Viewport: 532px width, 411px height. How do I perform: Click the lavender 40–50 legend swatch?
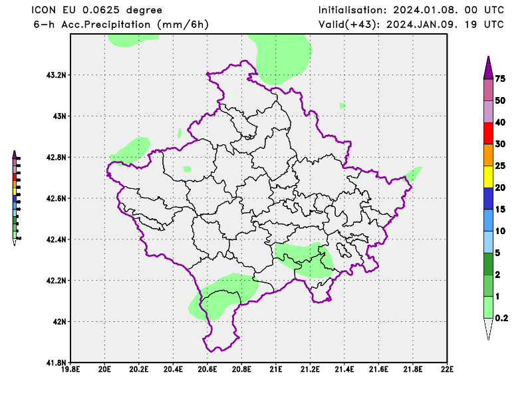point(488,112)
